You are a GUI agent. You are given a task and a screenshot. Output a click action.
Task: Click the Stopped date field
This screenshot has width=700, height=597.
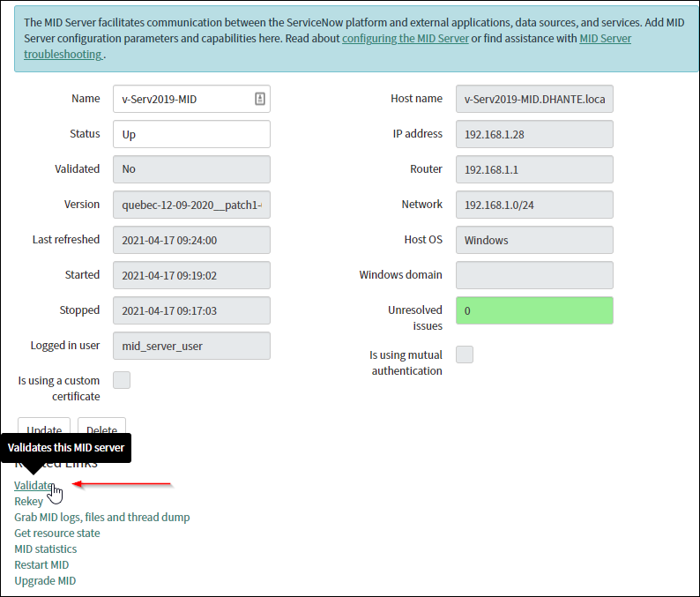(x=191, y=310)
